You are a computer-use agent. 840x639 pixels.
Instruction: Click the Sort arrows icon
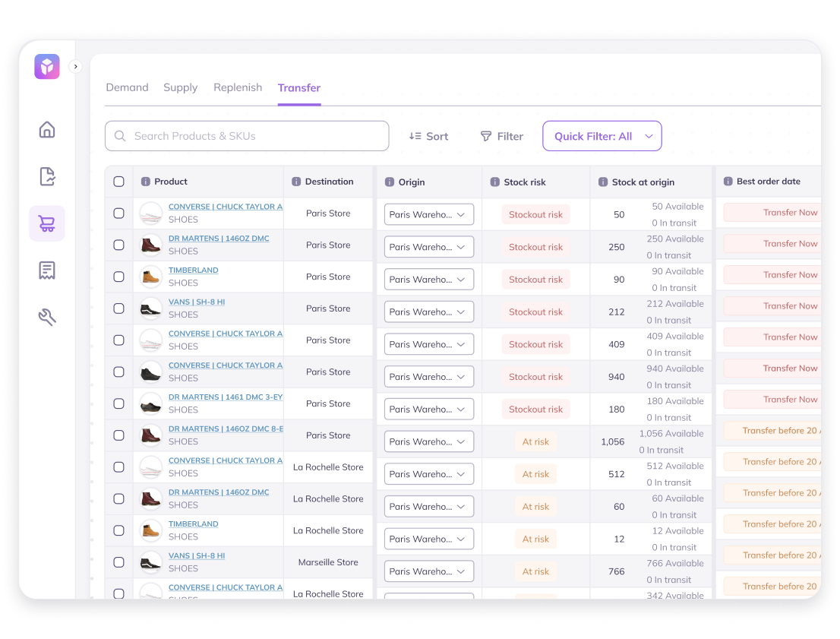pos(415,136)
